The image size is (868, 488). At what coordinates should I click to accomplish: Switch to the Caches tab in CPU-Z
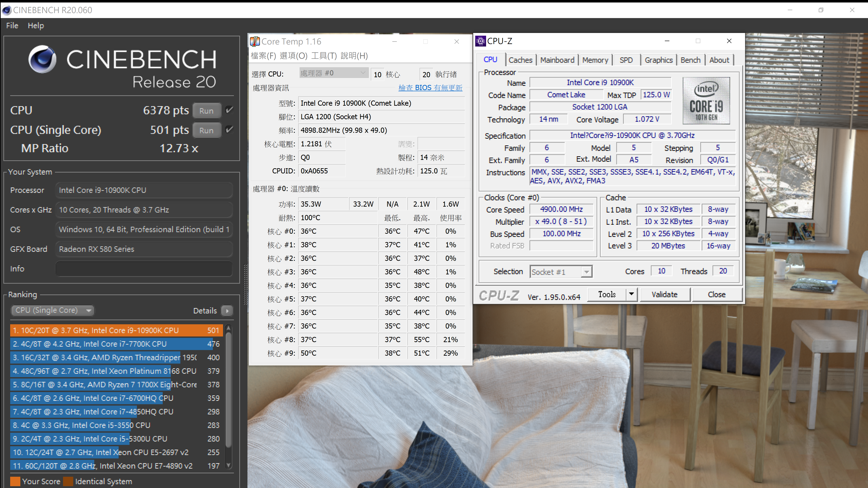click(x=520, y=60)
